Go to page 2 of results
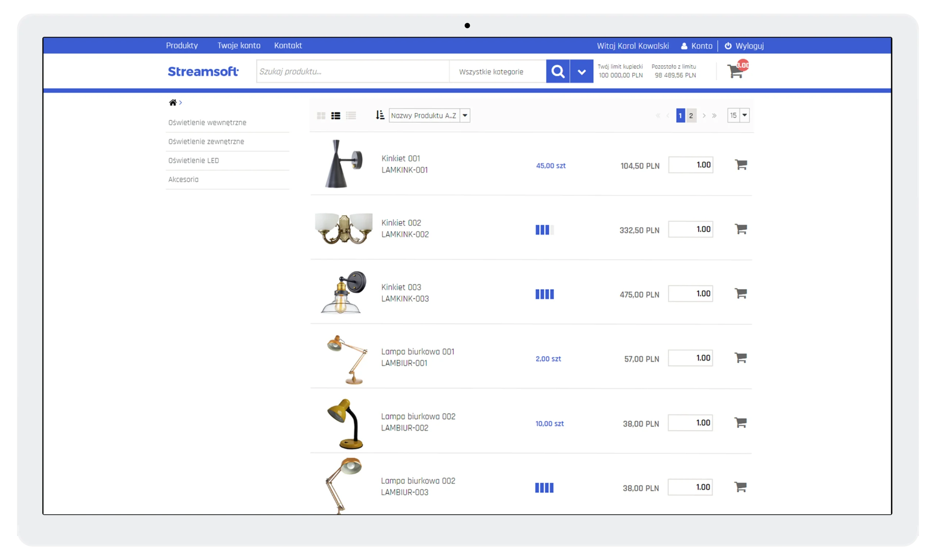The height and width of the screenshot is (560, 934). point(691,116)
